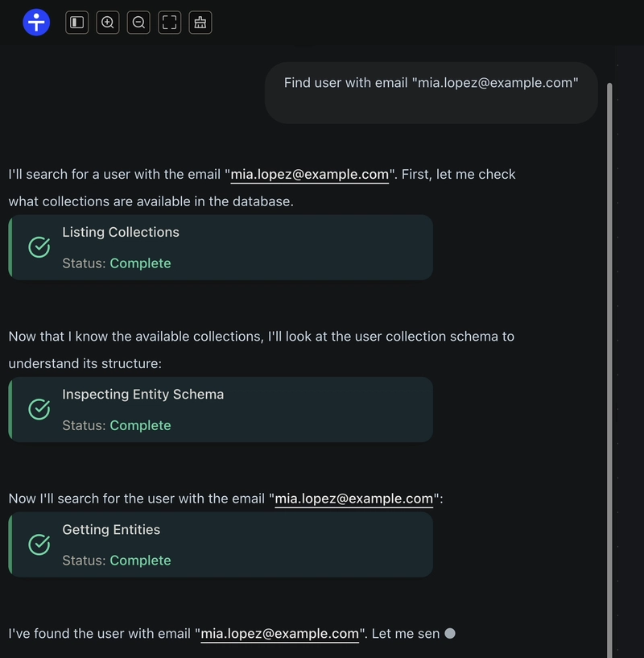Expand the Getting Entities tool card

(221, 544)
